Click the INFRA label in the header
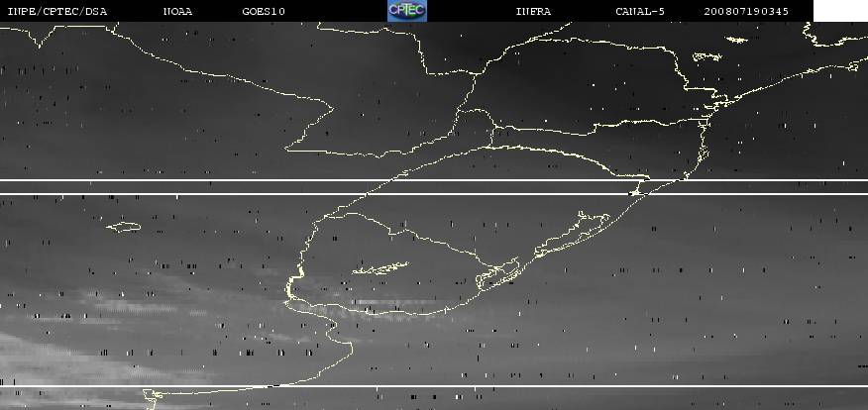The height and width of the screenshot is (410, 868). click(532, 12)
